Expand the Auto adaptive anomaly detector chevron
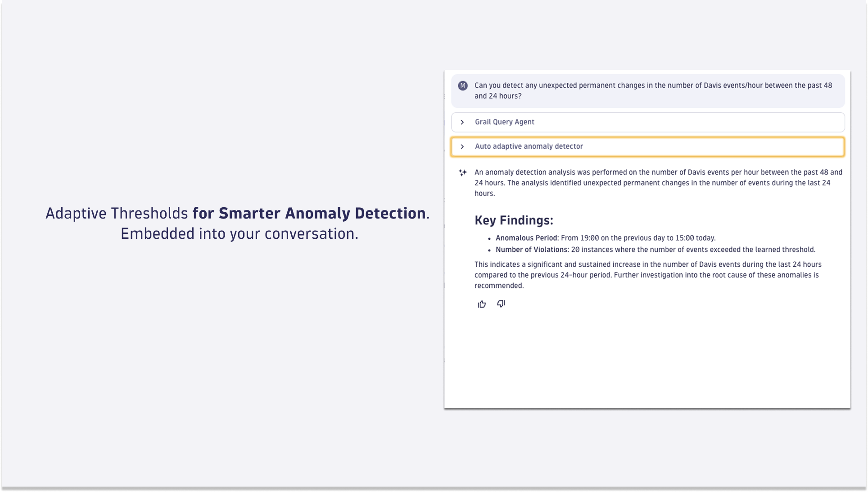Screen dimensions: 868x492 462,146
